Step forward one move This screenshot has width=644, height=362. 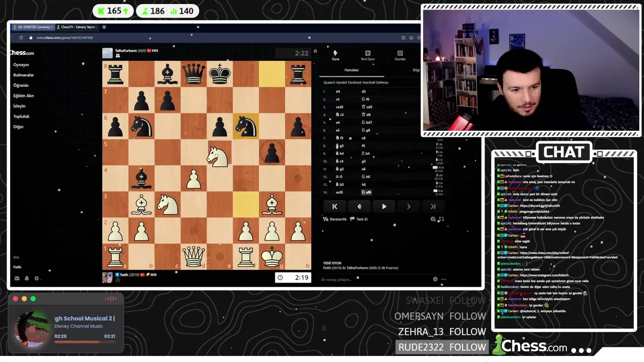coord(409,206)
